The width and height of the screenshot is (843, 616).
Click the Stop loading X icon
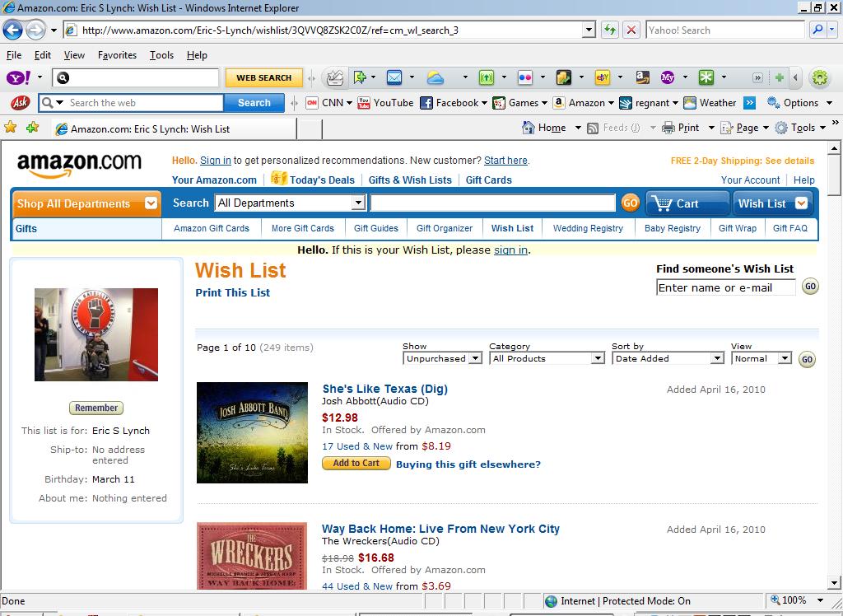tap(631, 30)
